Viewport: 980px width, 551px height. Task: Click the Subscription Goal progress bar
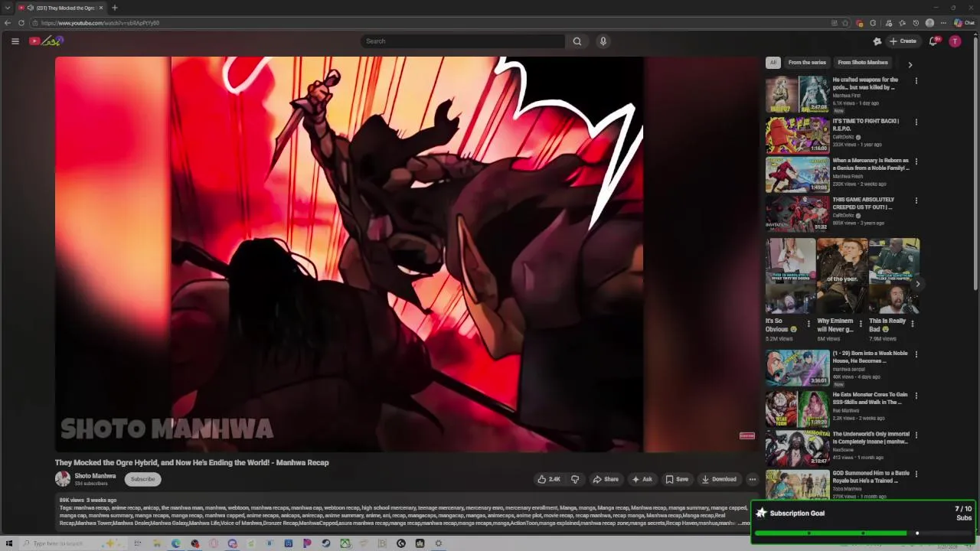pyautogui.click(x=863, y=533)
